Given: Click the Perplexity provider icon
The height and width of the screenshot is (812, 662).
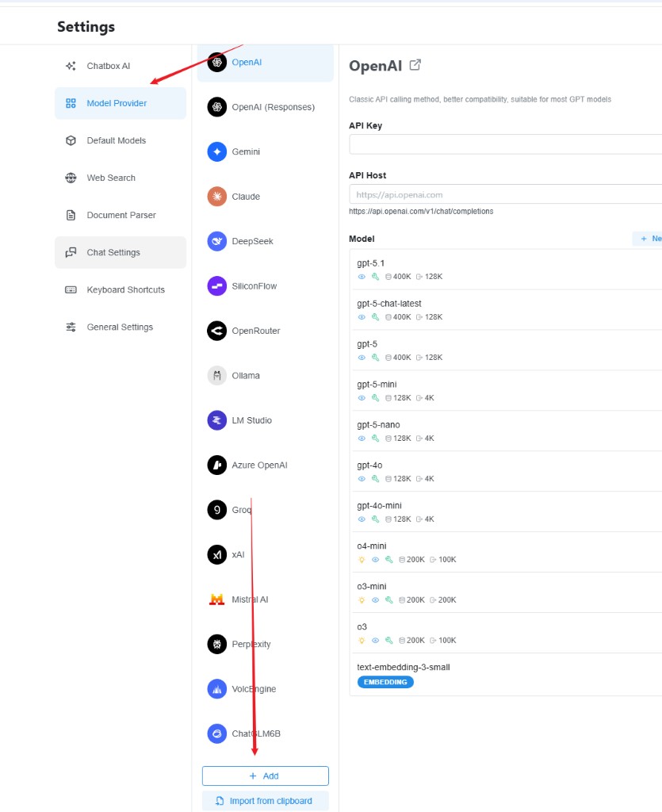Looking at the screenshot, I should tap(217, 644).
